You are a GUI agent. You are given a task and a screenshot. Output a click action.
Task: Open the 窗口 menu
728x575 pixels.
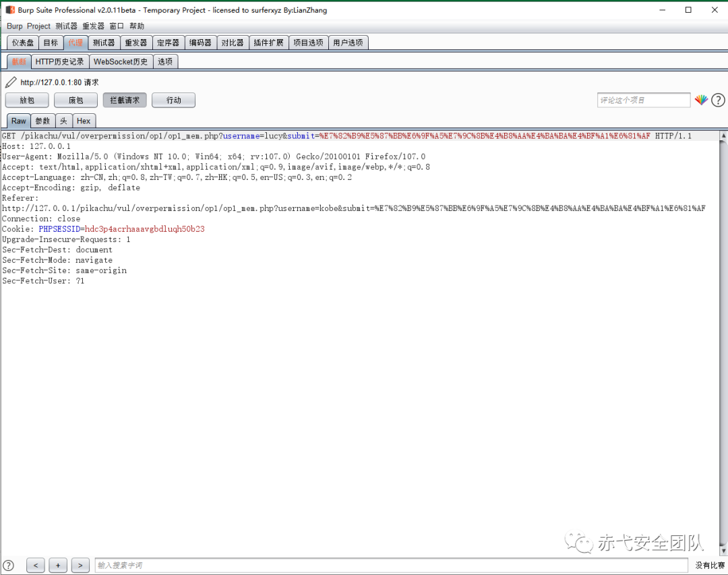[x=117, y=26]
